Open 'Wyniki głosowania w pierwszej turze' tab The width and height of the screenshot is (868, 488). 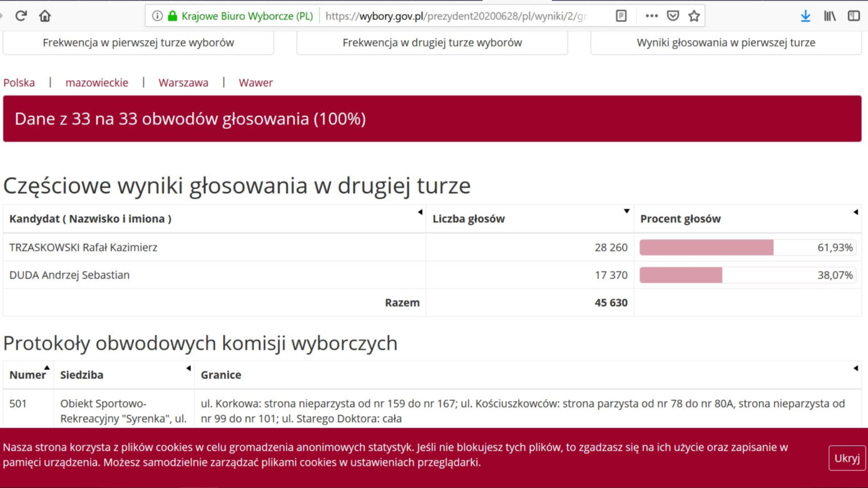pyautogui.click(x=726, y=43)
